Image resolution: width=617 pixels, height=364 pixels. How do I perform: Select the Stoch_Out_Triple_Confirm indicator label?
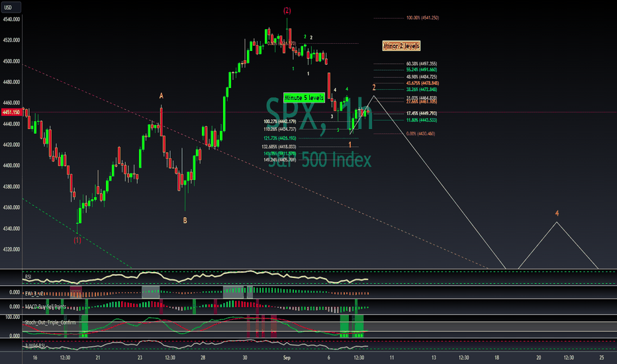pos(50,322)
